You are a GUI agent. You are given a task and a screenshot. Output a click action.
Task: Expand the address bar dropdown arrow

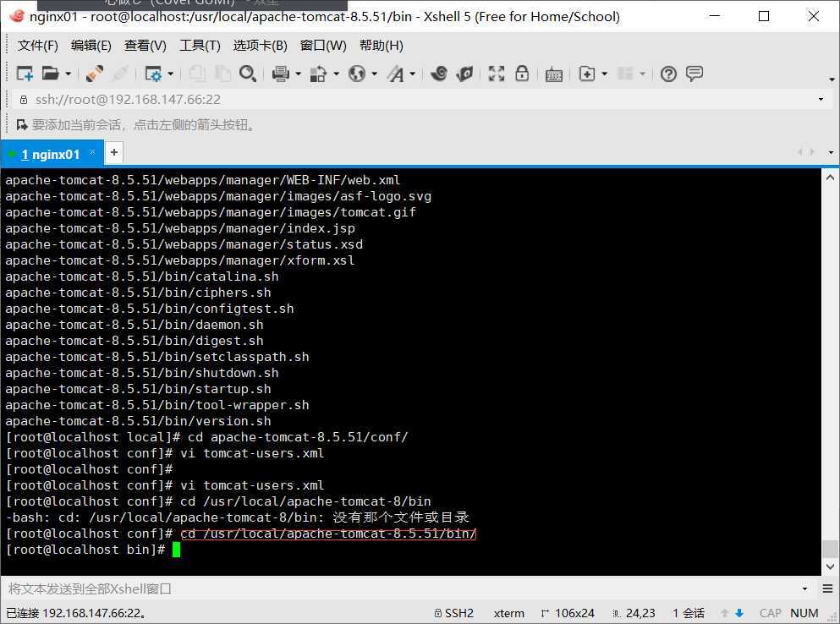[821, 100]
